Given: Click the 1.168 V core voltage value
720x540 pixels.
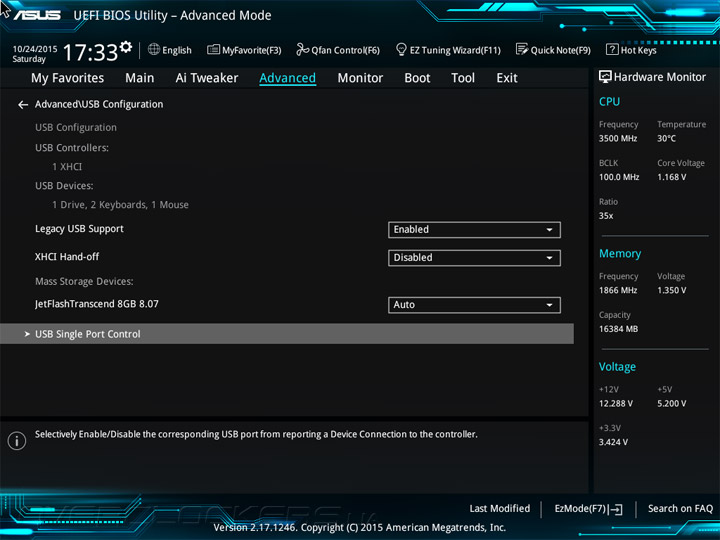Looking at the screenshot, I should click(x=671, y=177).
